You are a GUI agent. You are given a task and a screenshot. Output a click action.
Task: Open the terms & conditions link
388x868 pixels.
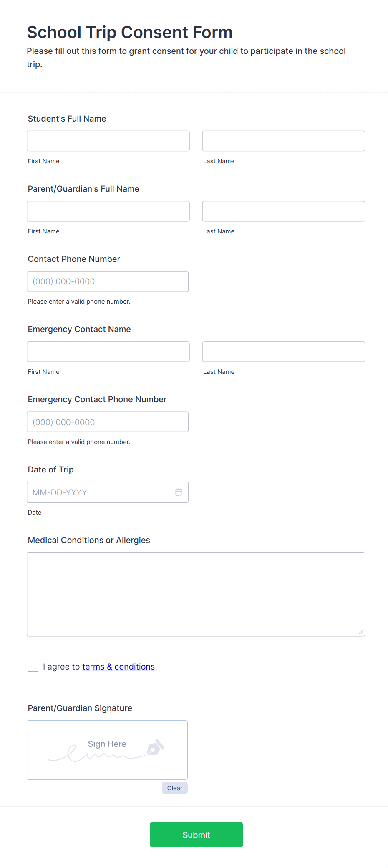coord(118,666)
